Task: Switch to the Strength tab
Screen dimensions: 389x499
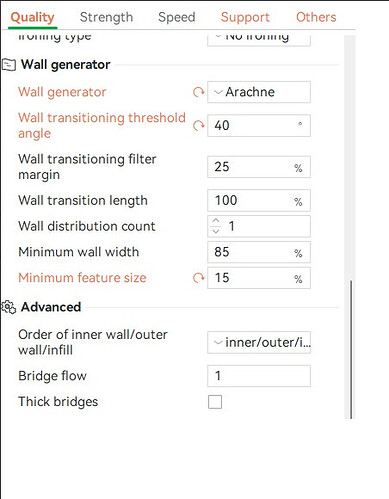Action: point(106,17)
